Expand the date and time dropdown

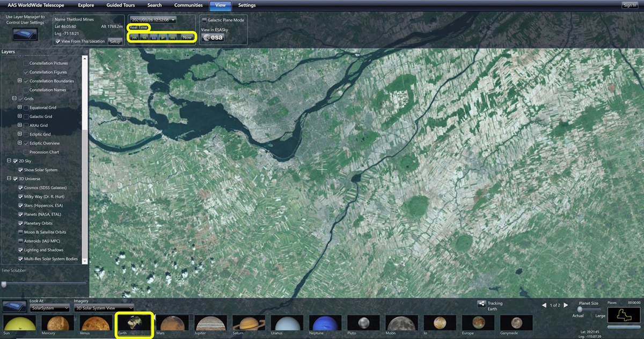coord(152,20)
